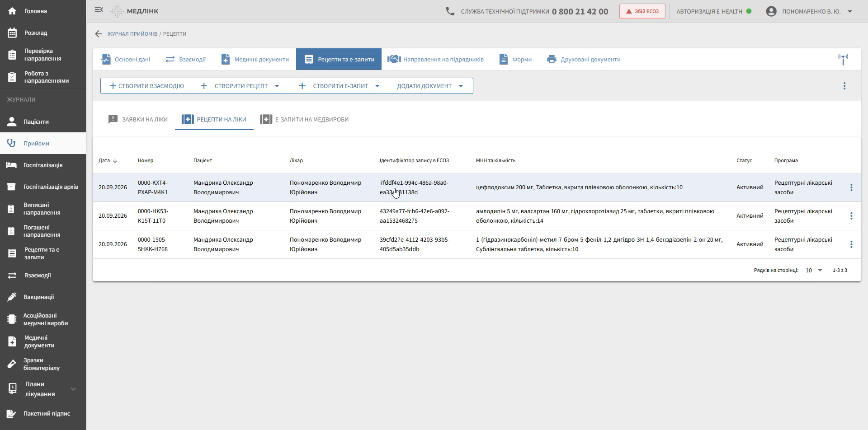Viewport: 868px width, 430px height.
Task: Open the broadcast antenna icon at tab bar end
Action: point(843,59)
